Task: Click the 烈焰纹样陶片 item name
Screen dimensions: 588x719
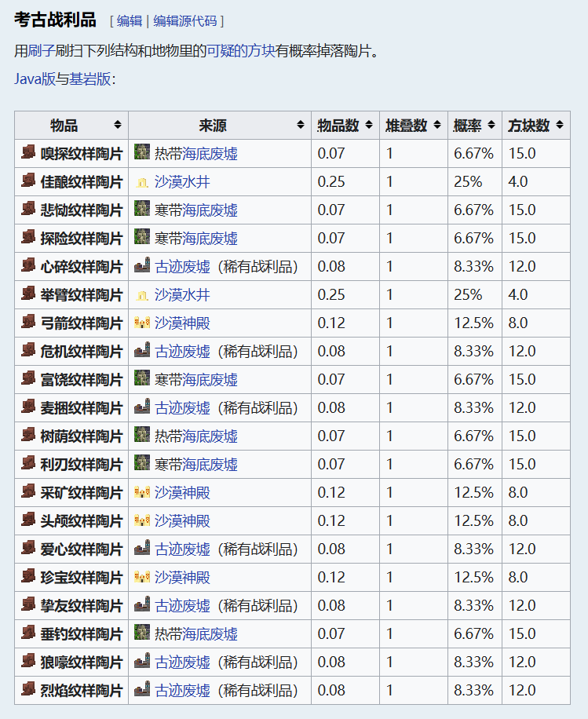Action: 82,690
